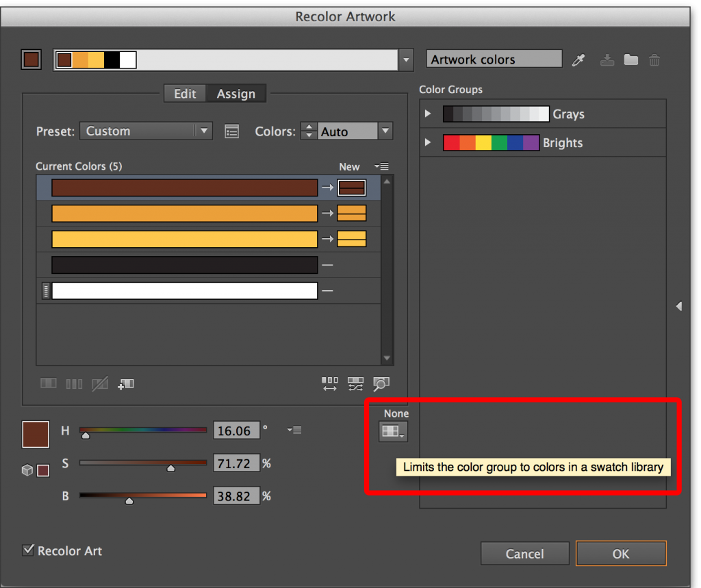The image size is (701, 588).
Task: Toggle the Recolor Art checkbox
Action: click(29, 550)
